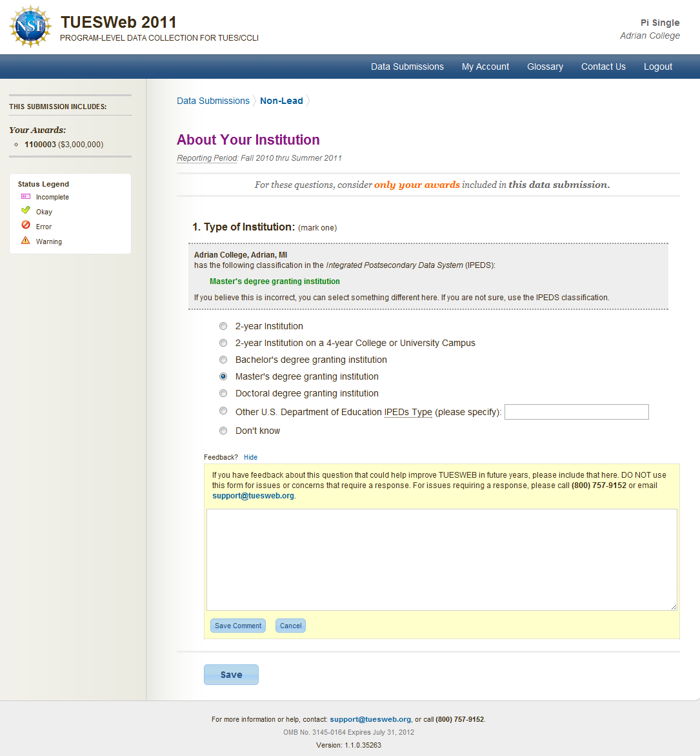
Task: Click the Incomplete status legend icon
Action: 26,197
